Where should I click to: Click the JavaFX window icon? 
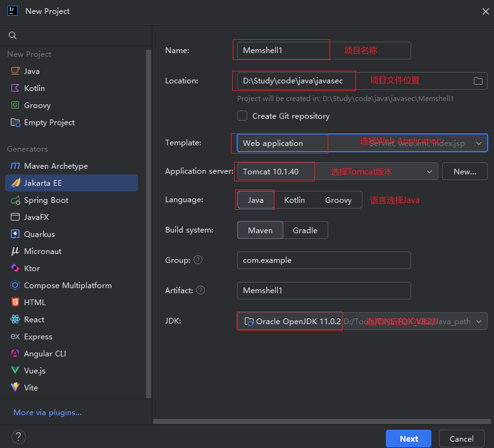pos(15,217)
